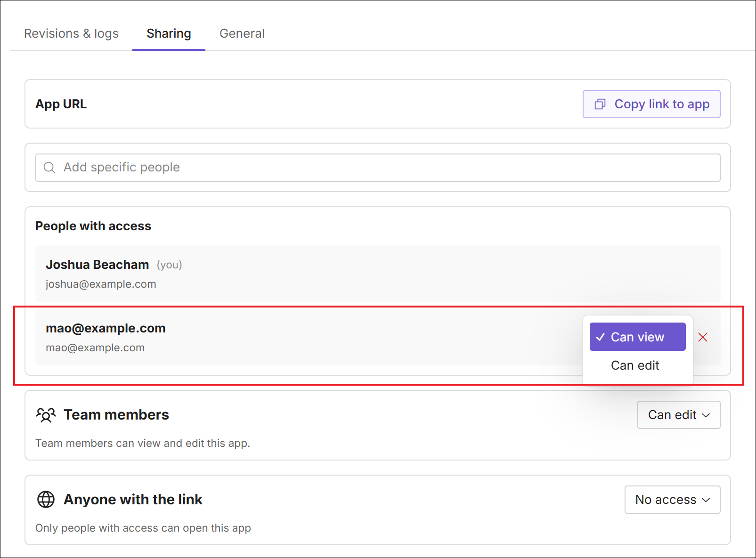Click the globe icon beside Anyone with the link

[46, 499]
